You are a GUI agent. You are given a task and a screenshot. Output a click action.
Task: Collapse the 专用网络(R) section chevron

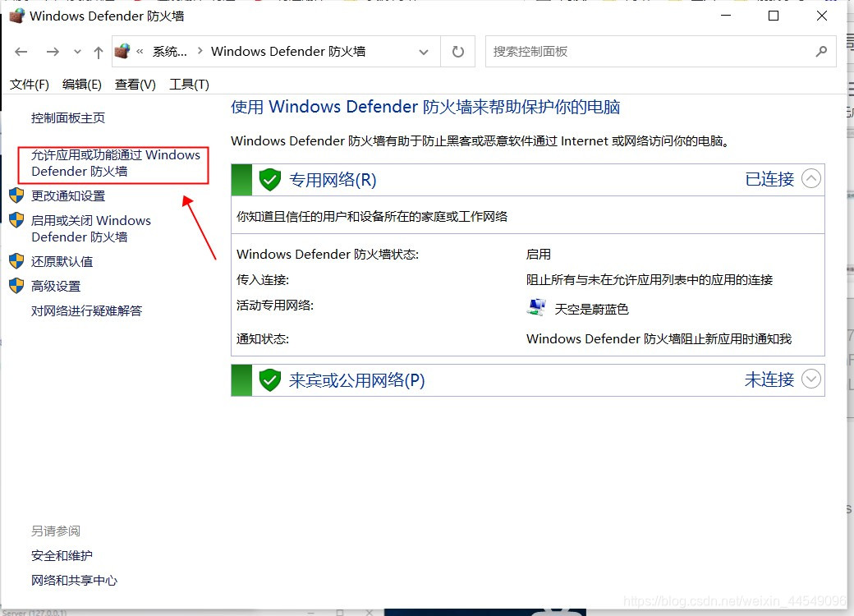click(811, 179)
